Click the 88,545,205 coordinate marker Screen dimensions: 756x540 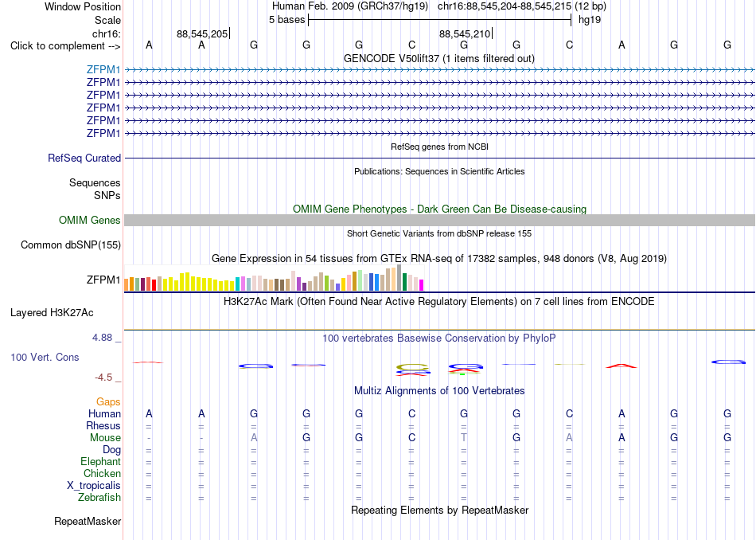click(x=202, y=33)
